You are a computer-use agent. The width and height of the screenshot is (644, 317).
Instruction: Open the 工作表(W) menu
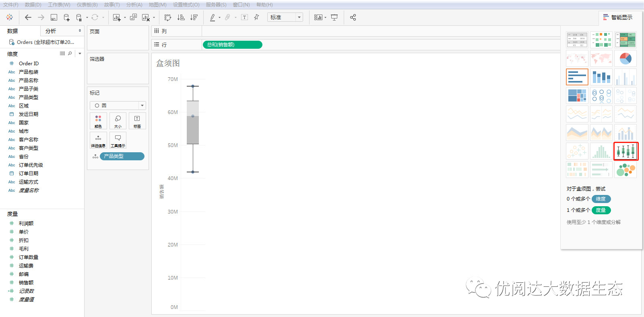[59, 5]
